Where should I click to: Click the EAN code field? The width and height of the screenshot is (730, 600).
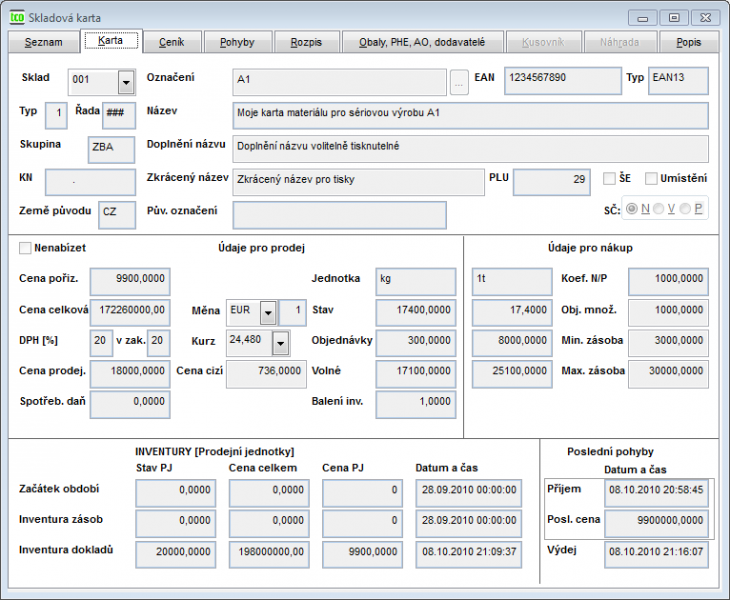[561, 80]
